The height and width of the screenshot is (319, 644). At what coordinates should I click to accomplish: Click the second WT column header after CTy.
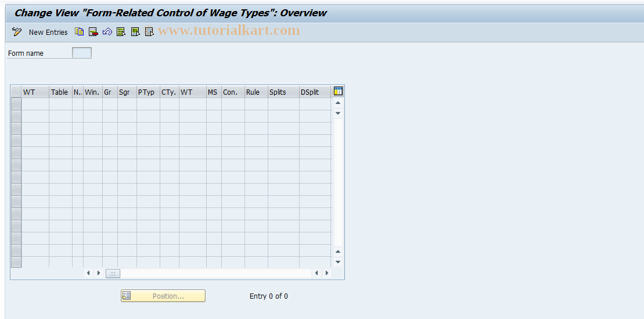tap(193, 92)
